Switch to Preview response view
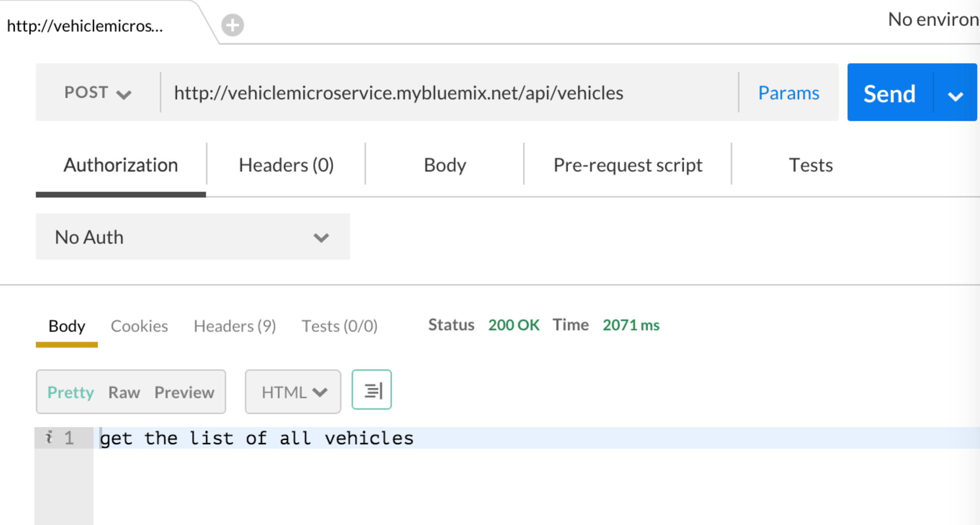The height and width of the screenshot is (525, 980). pyautogui.click(x=184, y=393)
